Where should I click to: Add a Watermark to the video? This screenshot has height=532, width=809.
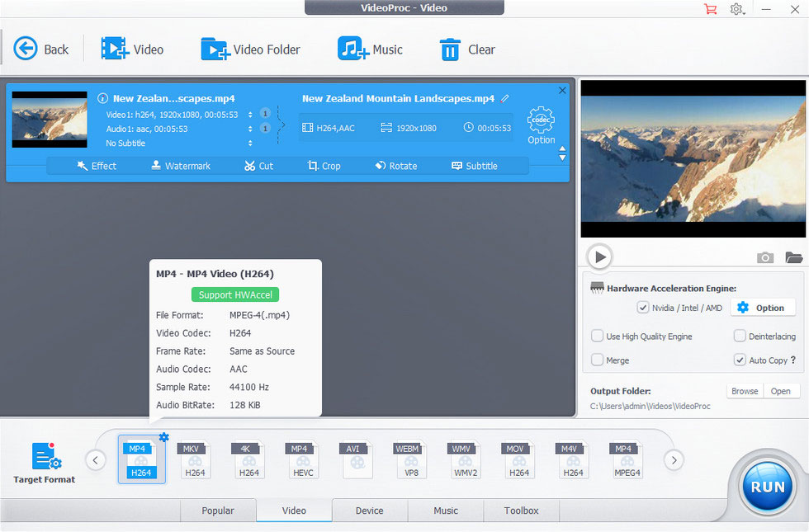pyautogui.click(x=181, y=166)
